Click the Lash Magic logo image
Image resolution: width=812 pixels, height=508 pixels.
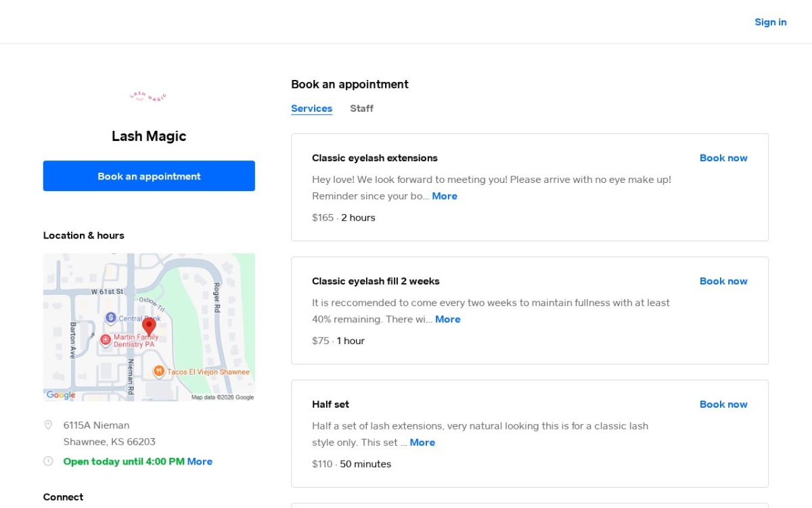pos(149,97)
